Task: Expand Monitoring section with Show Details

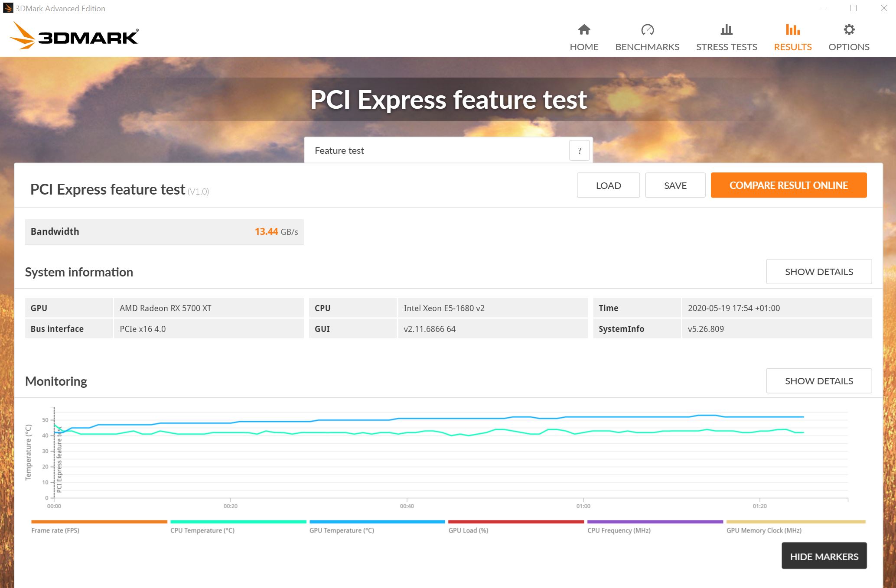Action: coord(818,381)
